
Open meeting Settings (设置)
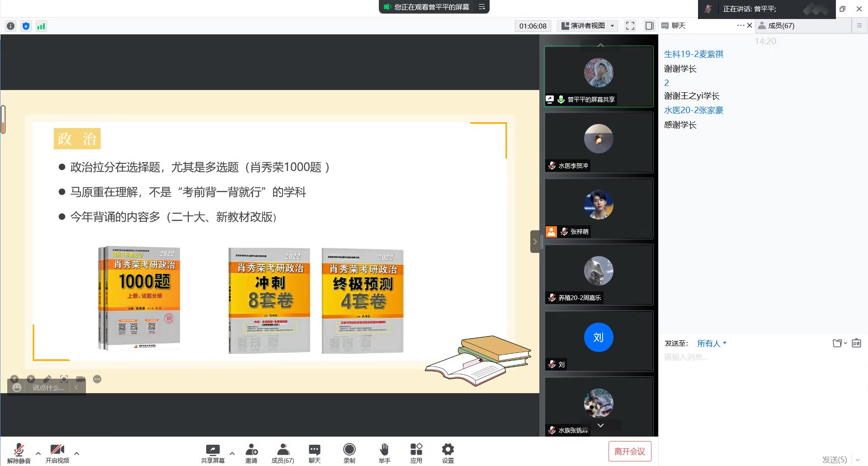tap(448, 453)
